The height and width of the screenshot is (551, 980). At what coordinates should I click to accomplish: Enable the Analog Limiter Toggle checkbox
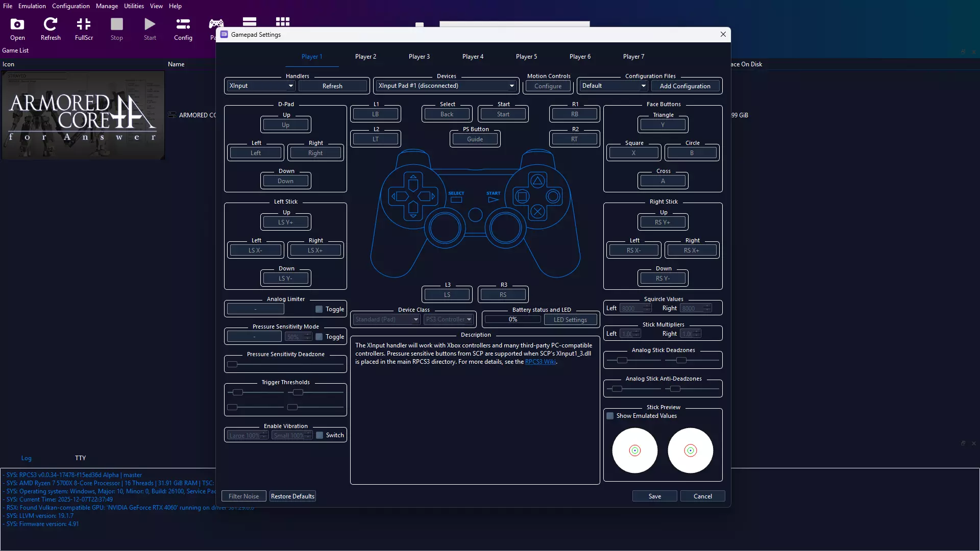[x=319, y=309]
